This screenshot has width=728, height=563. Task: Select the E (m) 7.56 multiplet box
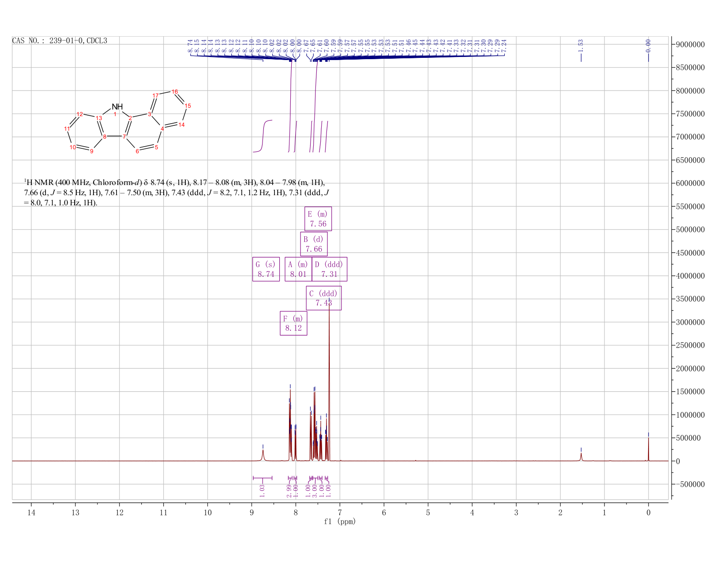coord(318,219)
